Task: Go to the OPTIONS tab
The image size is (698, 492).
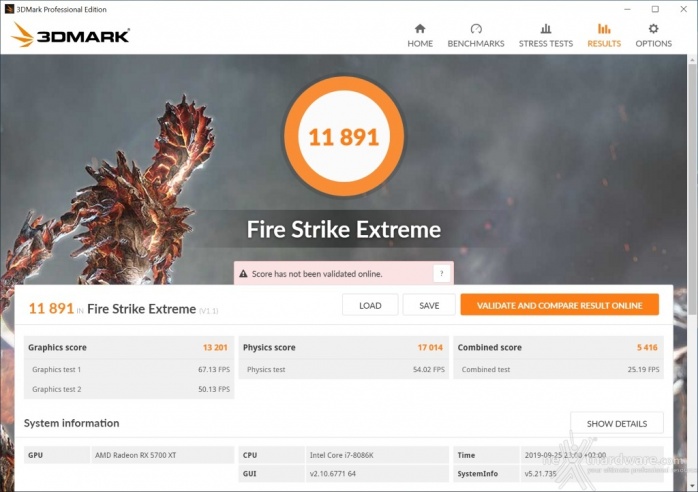Action: tap(653, 36)
